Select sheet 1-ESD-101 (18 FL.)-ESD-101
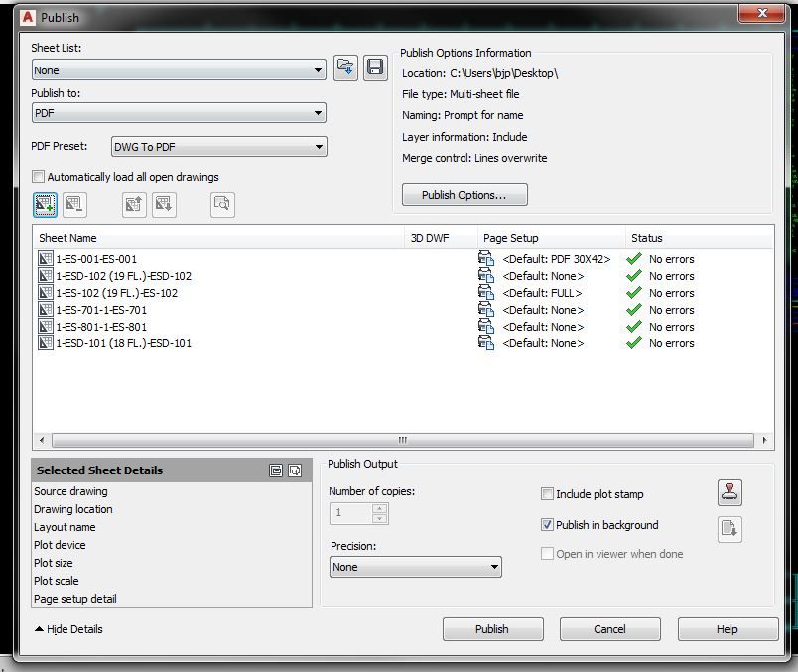The width and height of the screenshot is (798, 672). click(x=124, y=342)
